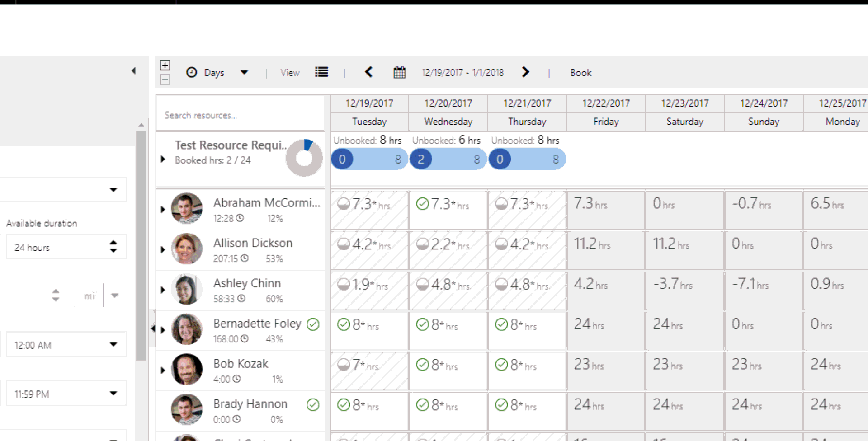Toggle Brady Hannon's green checkmark

313,404
